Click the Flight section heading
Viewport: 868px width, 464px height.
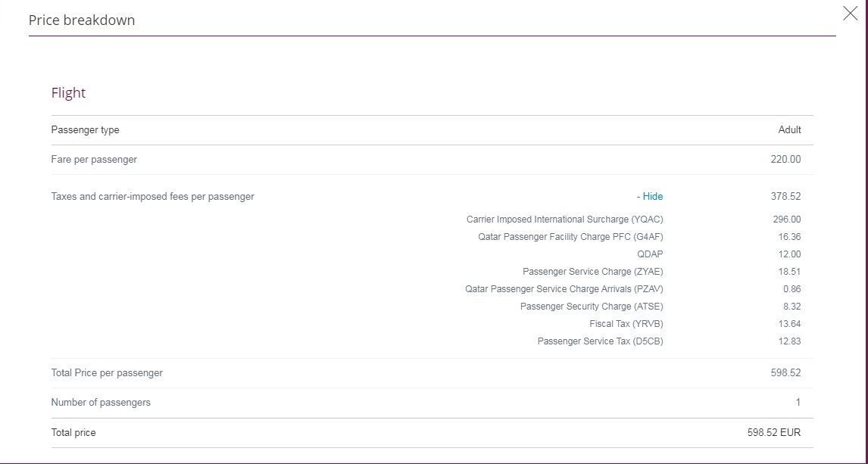(68, 92)
